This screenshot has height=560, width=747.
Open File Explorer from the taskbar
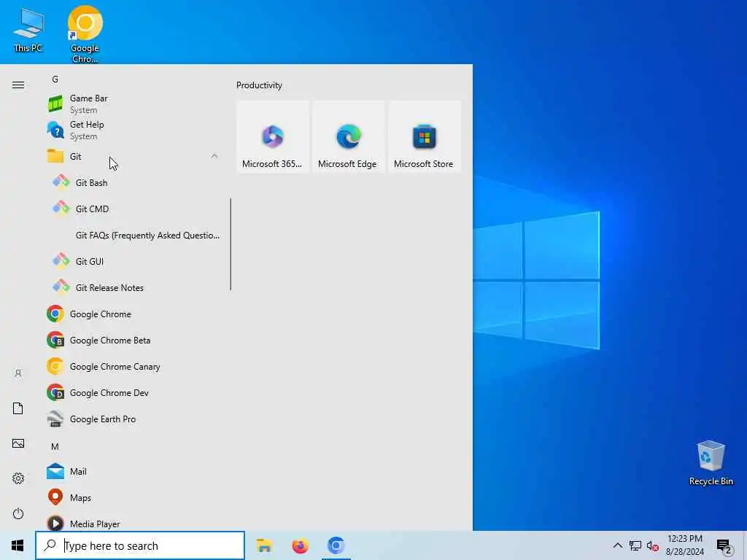[264, 545]
